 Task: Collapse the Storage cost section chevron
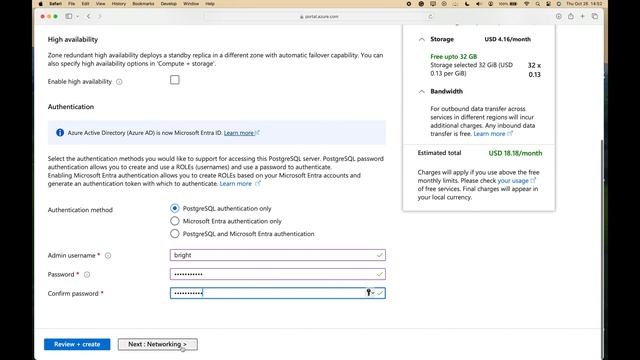point(422,40)
